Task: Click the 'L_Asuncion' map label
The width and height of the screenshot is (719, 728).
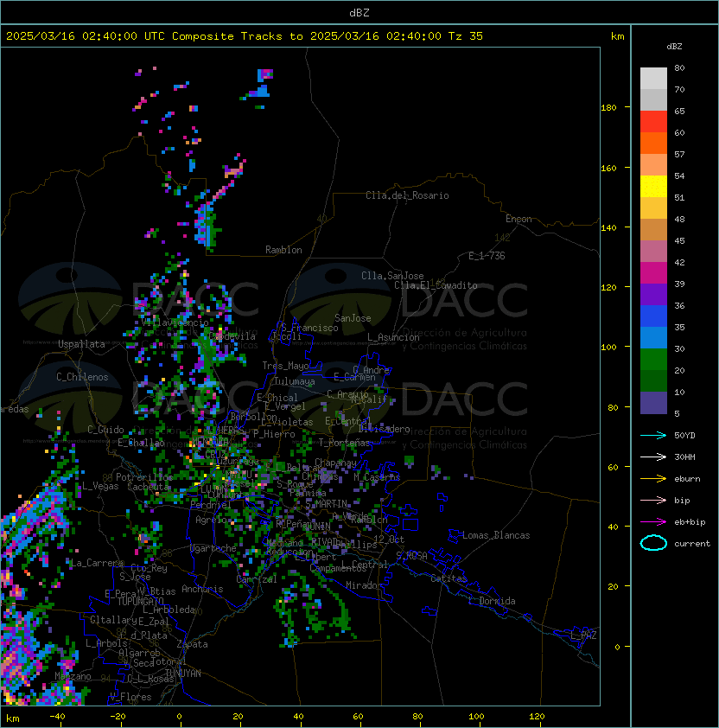Action: 393,337
